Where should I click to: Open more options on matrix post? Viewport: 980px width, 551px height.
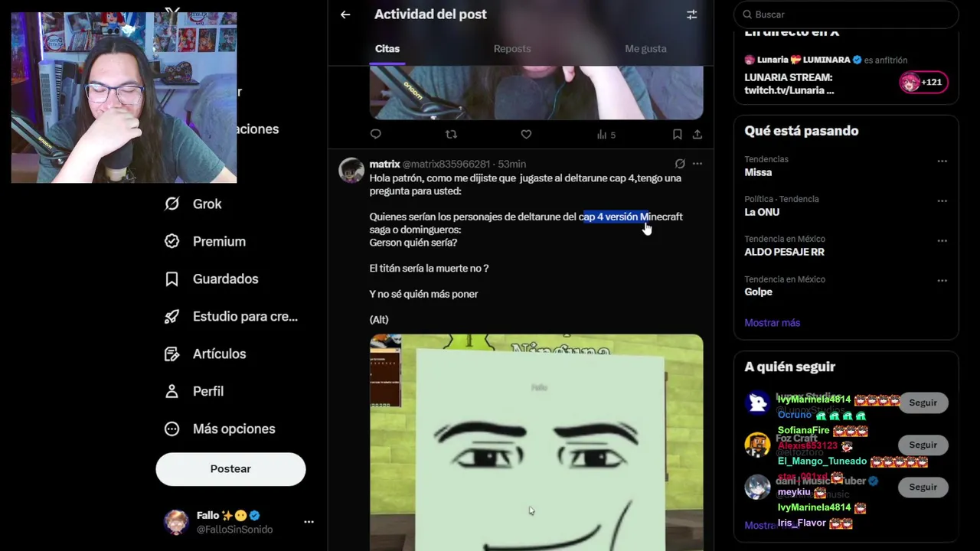tap(697, 164)
